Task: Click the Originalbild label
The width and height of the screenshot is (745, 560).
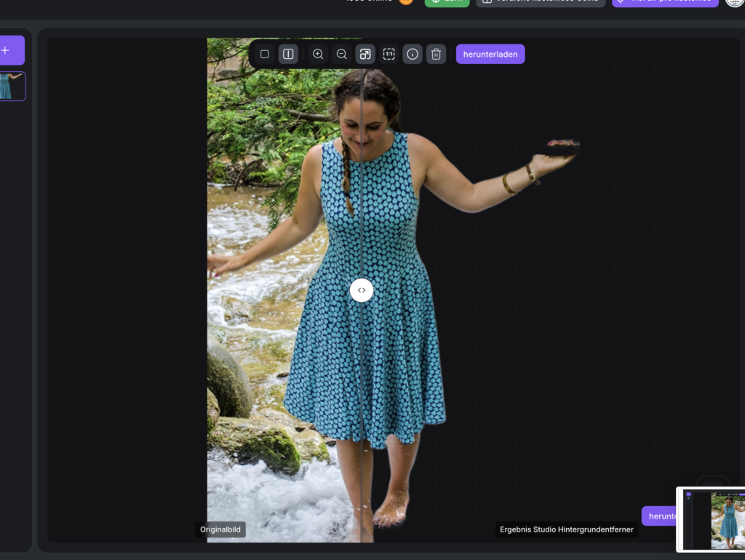Action: (220, 529)
